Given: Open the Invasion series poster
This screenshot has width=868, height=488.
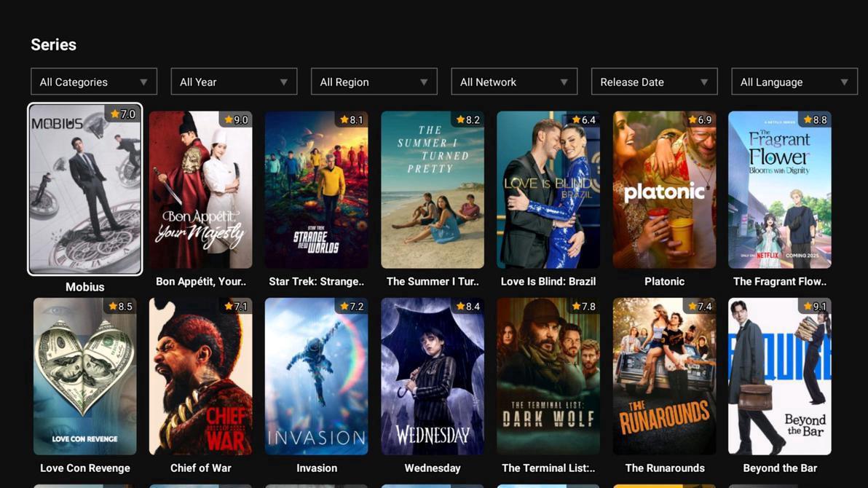Looking at the screenshot, I should [316, 376].
